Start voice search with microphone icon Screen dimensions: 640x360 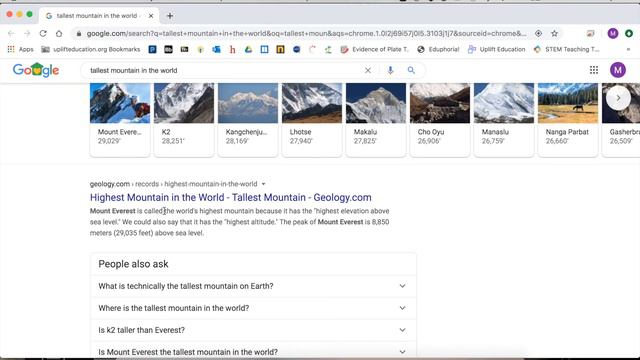tap(390, 70)
